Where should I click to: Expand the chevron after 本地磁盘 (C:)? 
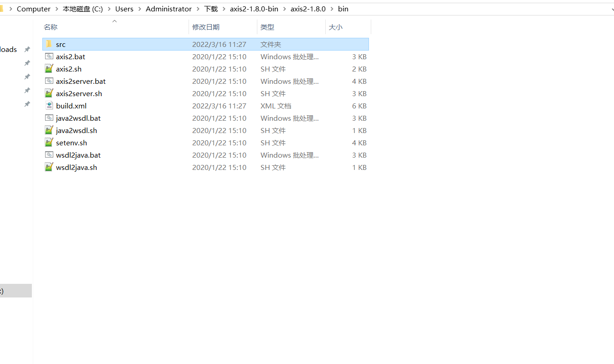[x=109, y=9]
